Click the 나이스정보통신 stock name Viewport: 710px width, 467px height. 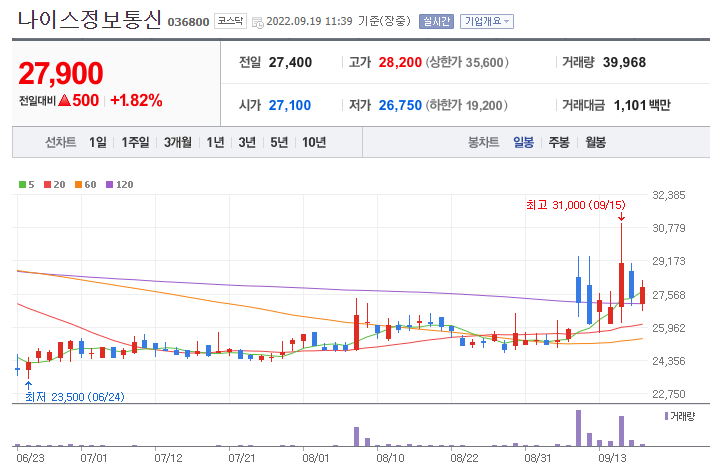(x=89, y=19)
